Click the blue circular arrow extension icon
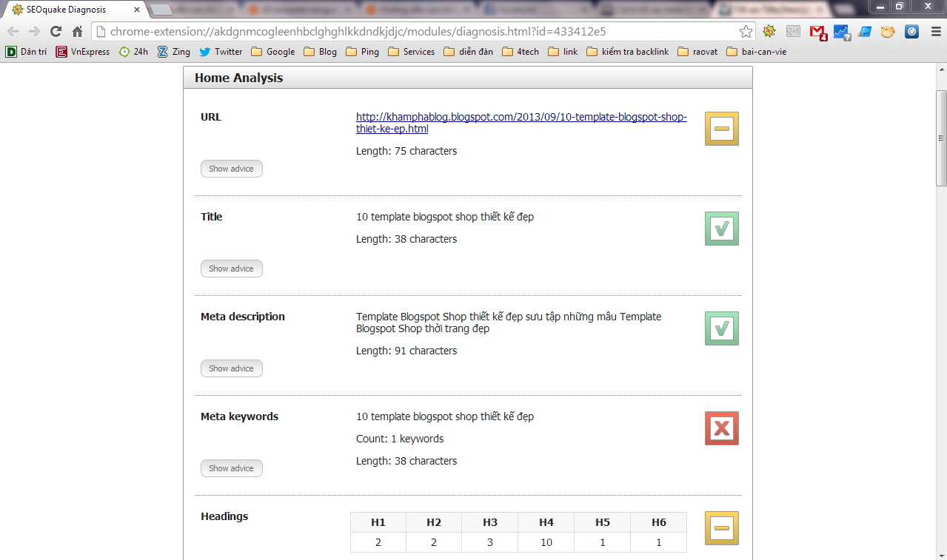 [911, 32]
